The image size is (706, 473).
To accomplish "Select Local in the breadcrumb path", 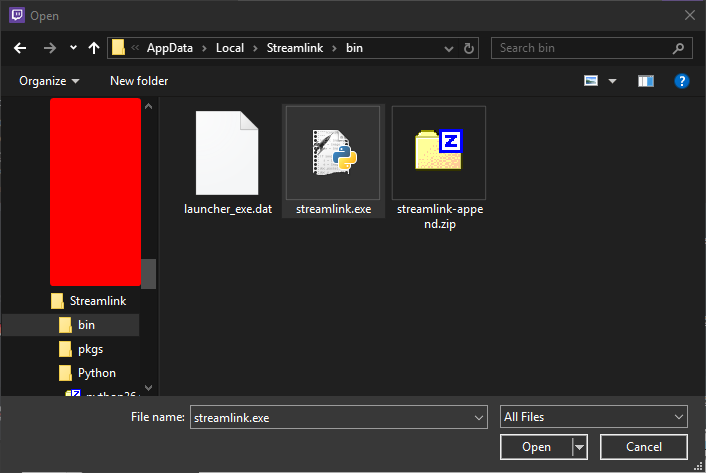I will tap(230, 48).
